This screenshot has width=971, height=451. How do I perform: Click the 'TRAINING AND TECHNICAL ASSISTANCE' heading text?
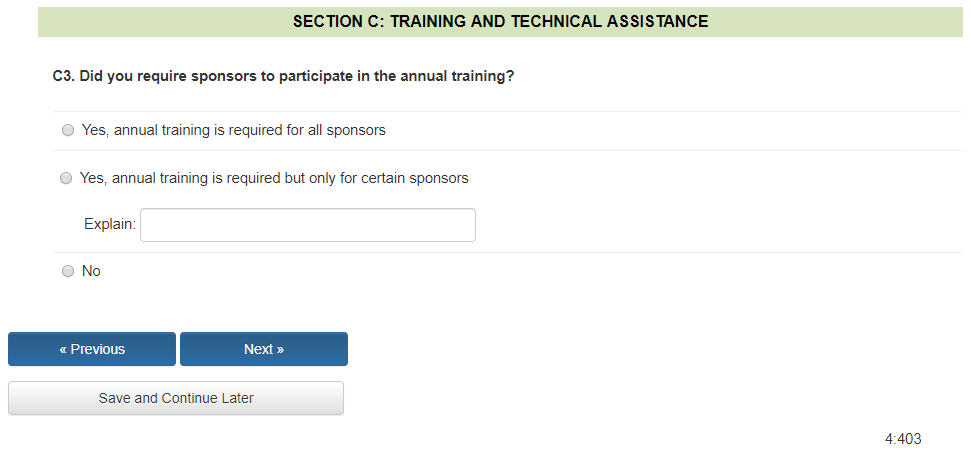(x=549, y=21)
